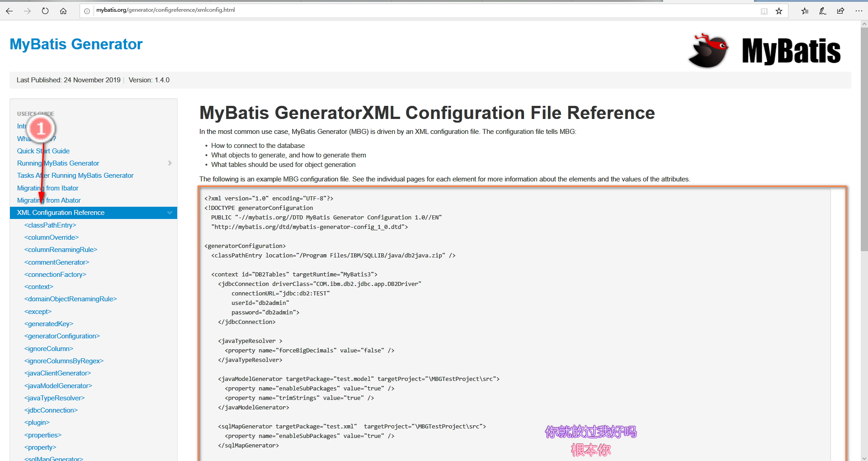Click the scrollbar up arrow
Screen dimensions: 868x461
pyautogui.click(x=864, y=24)
